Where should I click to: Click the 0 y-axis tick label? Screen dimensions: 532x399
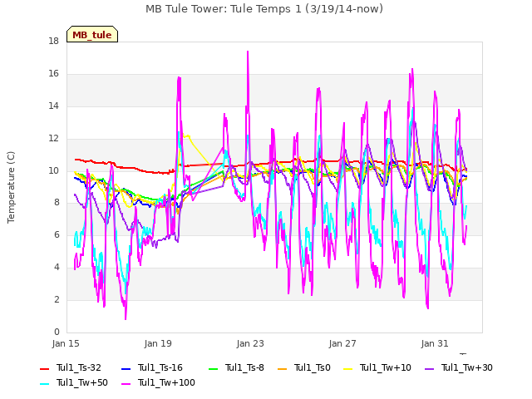tap(57, 332)
